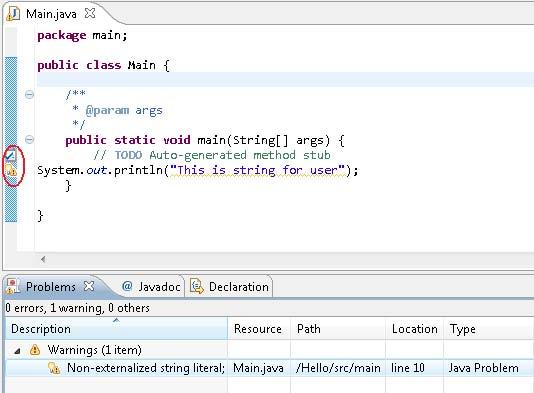Image resolution: width=534 pixels, height=393 pixels.
Task: Click the warning quick-fix marker in the gutter
Action: click(11, 170)
